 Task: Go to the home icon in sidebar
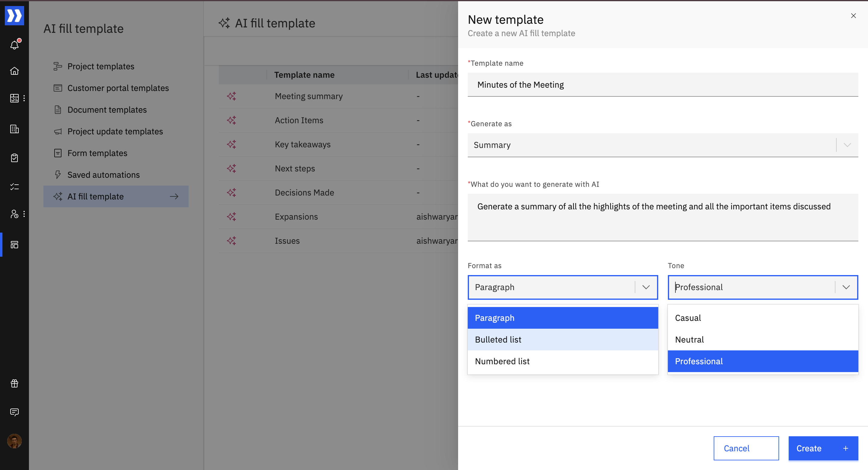[14, 71]
